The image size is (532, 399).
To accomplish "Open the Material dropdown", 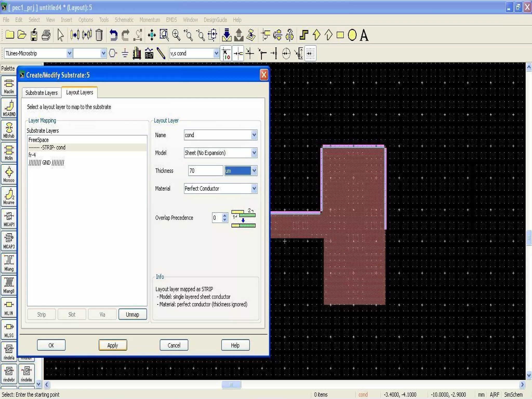I will (254, 189).
